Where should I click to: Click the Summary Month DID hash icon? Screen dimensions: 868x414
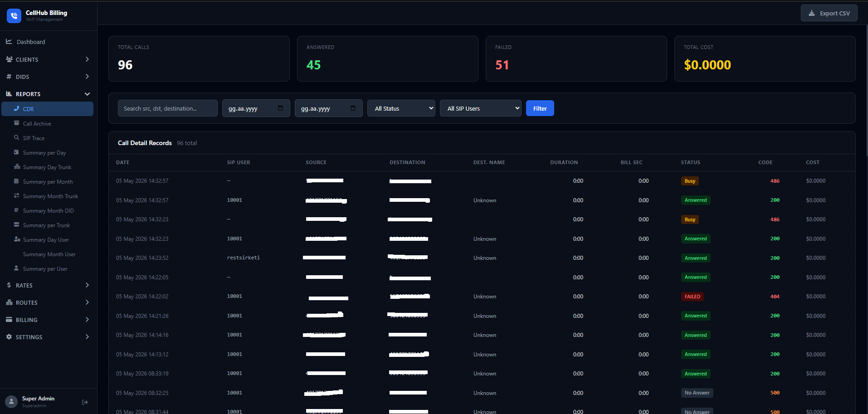click(x=17, y=210)
